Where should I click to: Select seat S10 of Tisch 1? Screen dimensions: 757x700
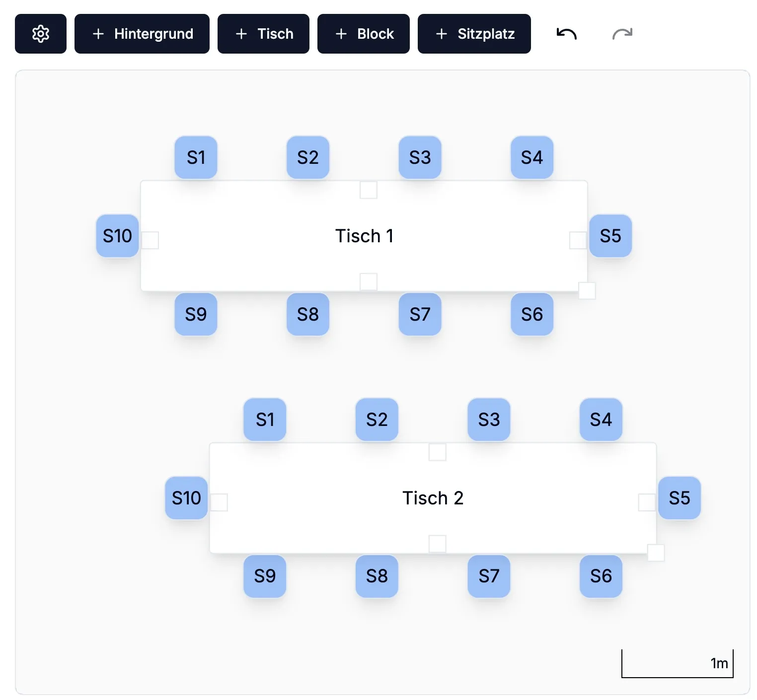(x=117, y=236)
